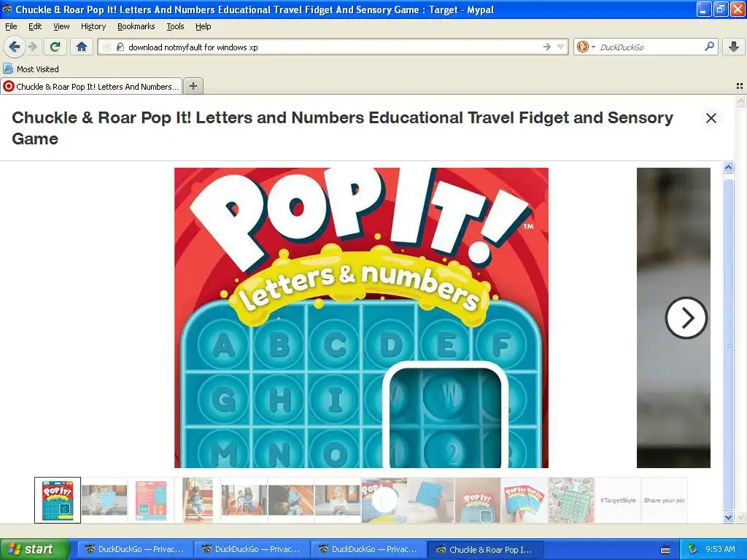Open the File menu
The width and height of the screenshot is (747, 560).
[11, 26]
